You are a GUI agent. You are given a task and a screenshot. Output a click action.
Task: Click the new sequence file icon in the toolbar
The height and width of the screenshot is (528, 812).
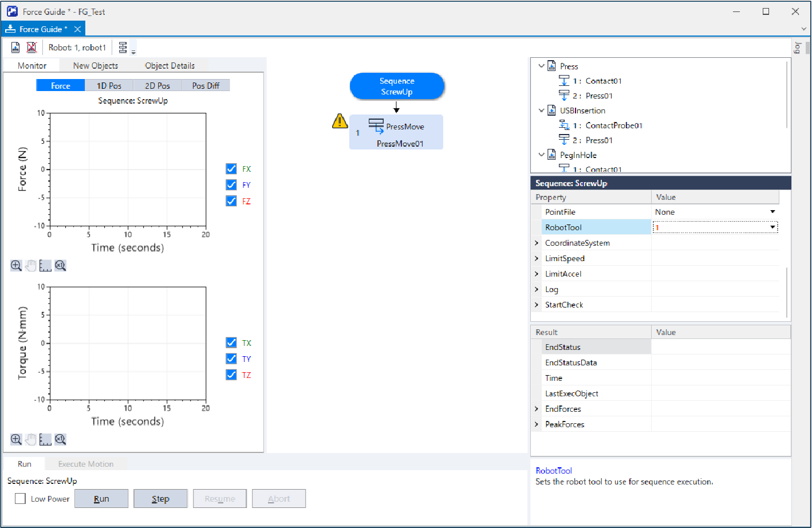coord(15,48)
